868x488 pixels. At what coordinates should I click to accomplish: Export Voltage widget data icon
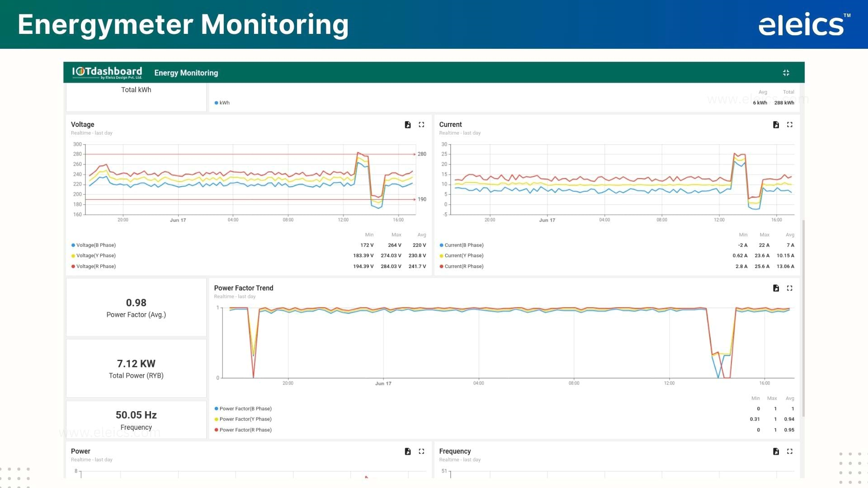click(x=407, y=125)
